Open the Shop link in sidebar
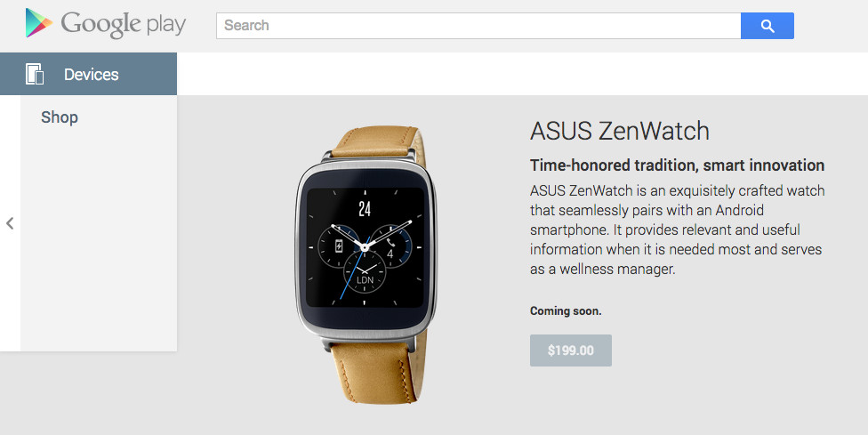The image size is (868, 435). (60, 117)
